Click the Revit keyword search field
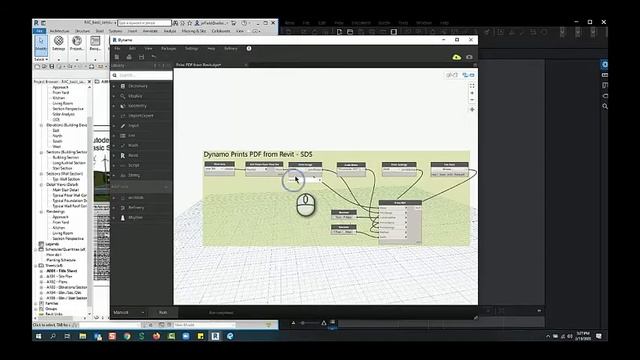 point(145,23)
